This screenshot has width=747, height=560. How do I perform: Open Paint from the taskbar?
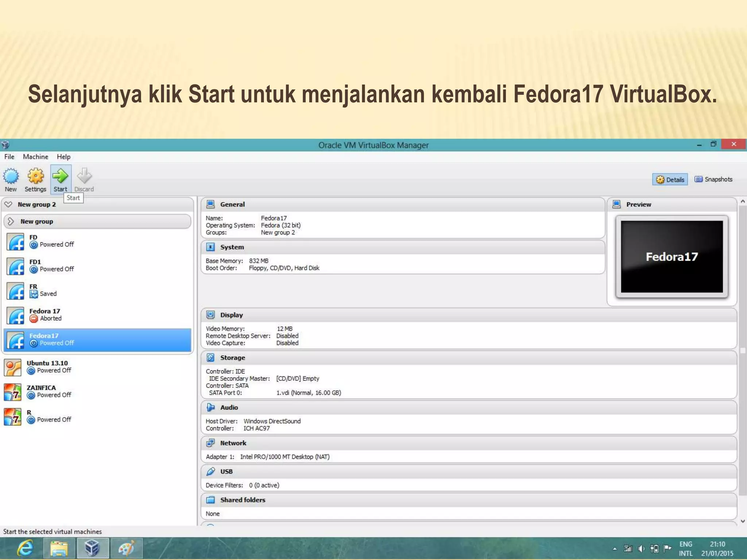(x=126, y=548)
